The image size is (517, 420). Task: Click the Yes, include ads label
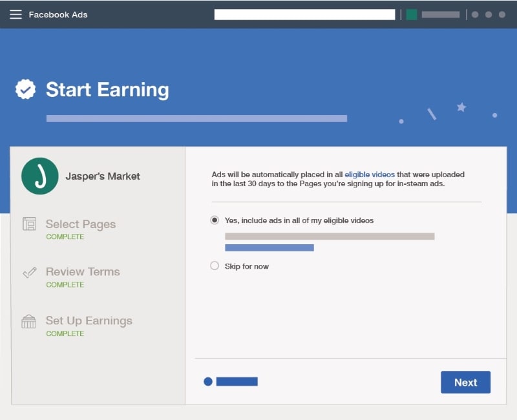click(x=299, y=220)
